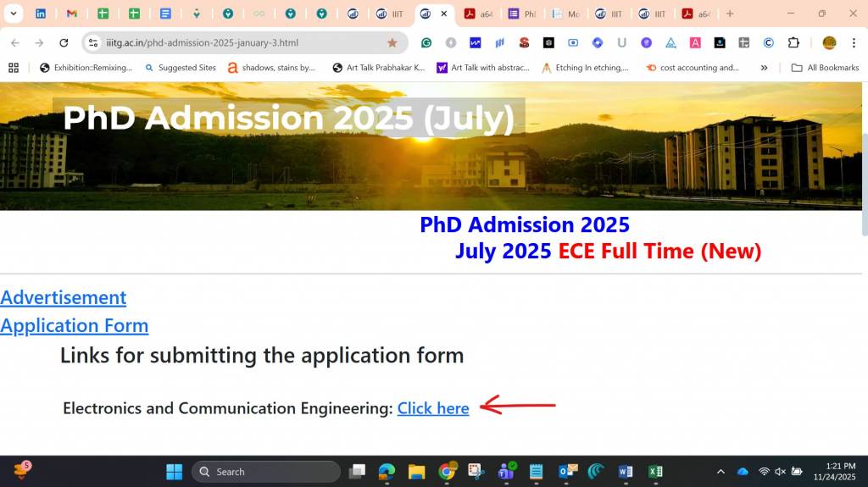Screen dimensions: 868x487
Task: Click 'Links for submitting the application form' text
Action: point(262,355)
